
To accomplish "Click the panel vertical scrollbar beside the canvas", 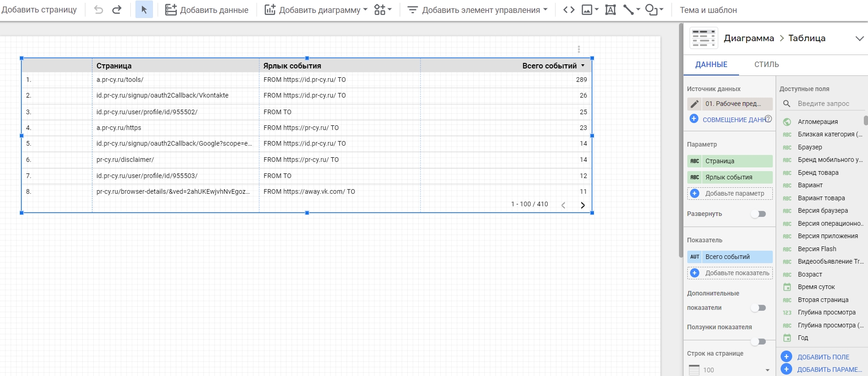I will [681, 141].
